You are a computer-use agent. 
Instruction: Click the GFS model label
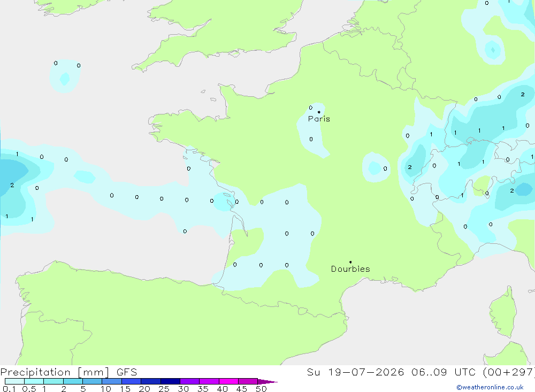pos(127,372)
